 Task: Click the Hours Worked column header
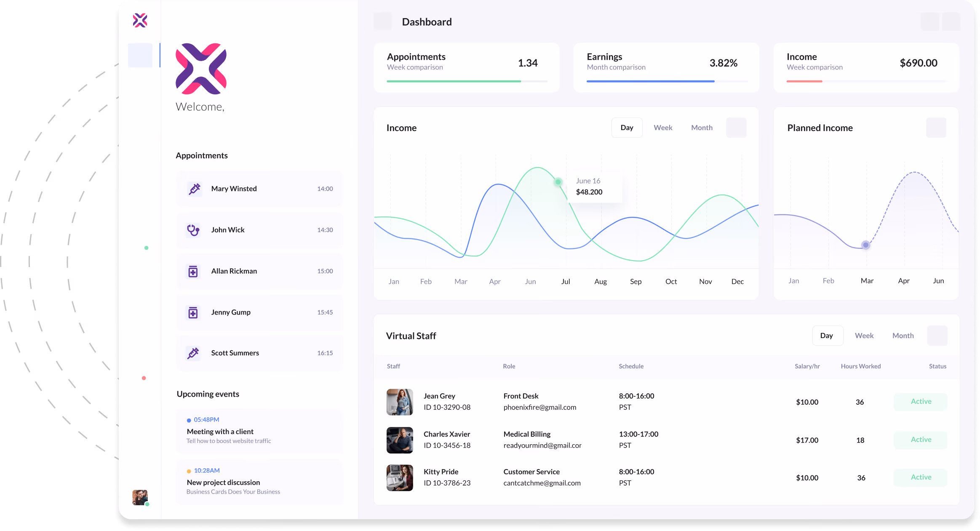860,366
